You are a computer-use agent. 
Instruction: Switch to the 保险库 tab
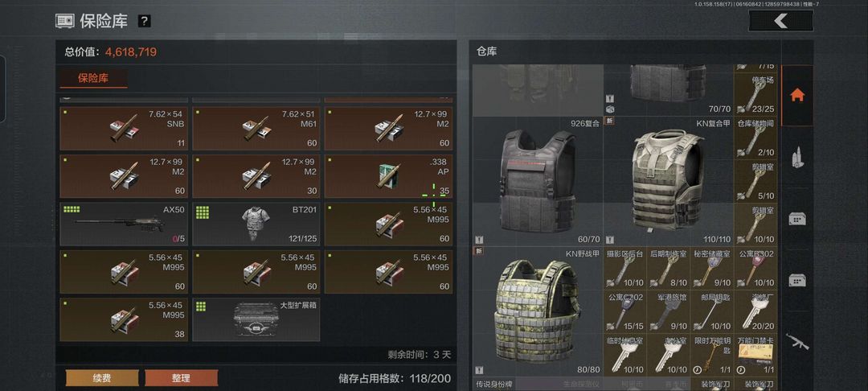point(93,78)
